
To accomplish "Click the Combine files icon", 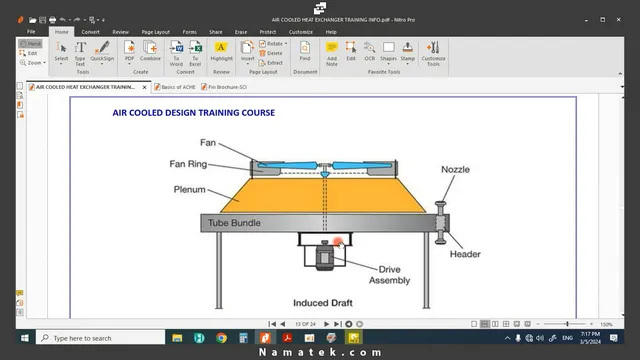I will (x=150, y=51).
